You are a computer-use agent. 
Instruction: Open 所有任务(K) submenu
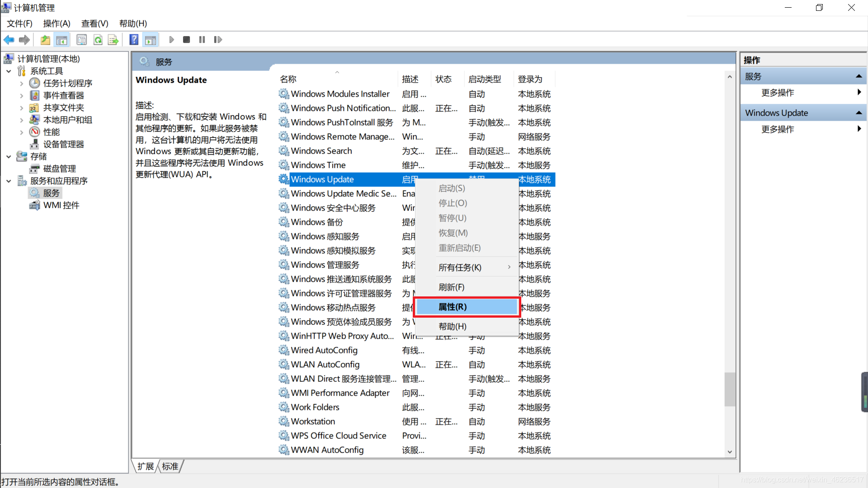tap(467, 267)
